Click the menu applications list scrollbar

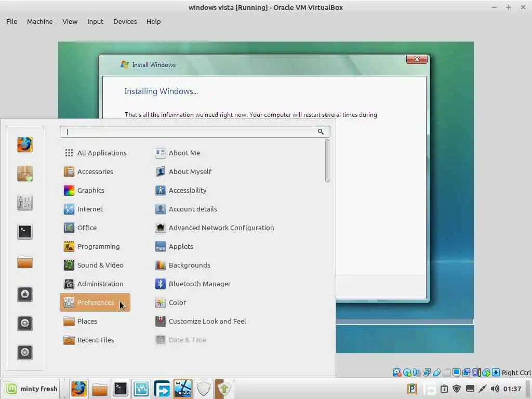[327, 161]
